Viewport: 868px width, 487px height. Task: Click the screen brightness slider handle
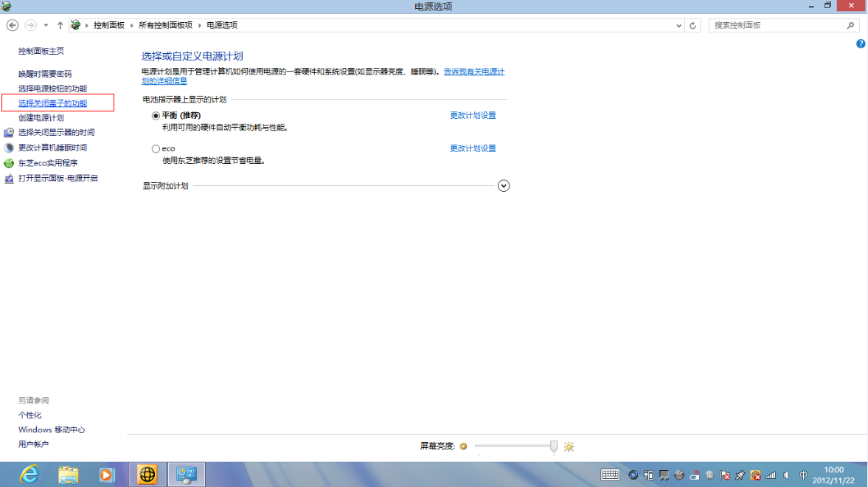point(554,446)
